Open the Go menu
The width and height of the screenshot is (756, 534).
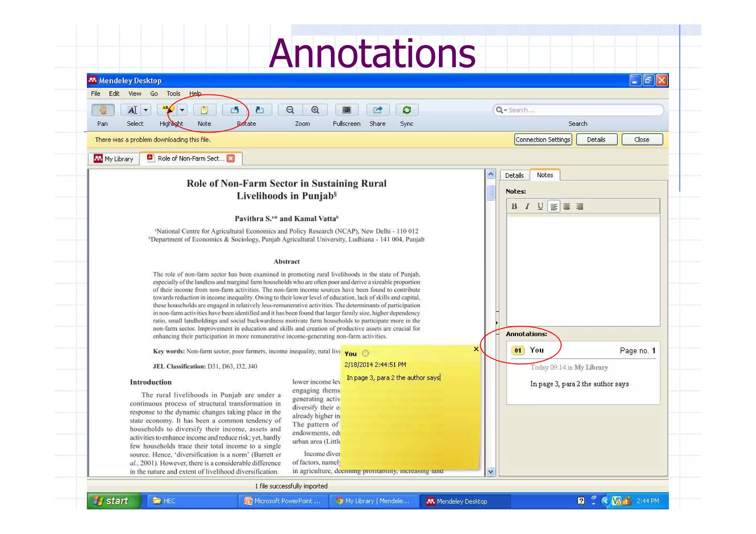(x=154, y=94)
